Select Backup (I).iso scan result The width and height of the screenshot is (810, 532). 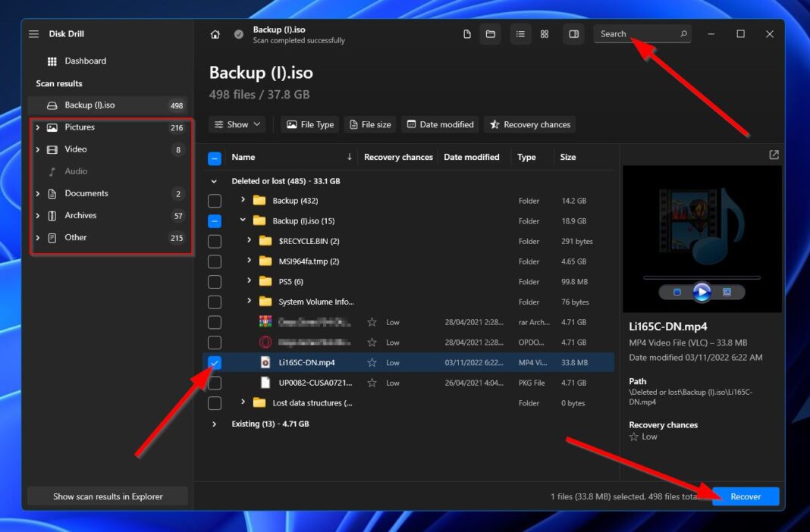coord(108,105)
